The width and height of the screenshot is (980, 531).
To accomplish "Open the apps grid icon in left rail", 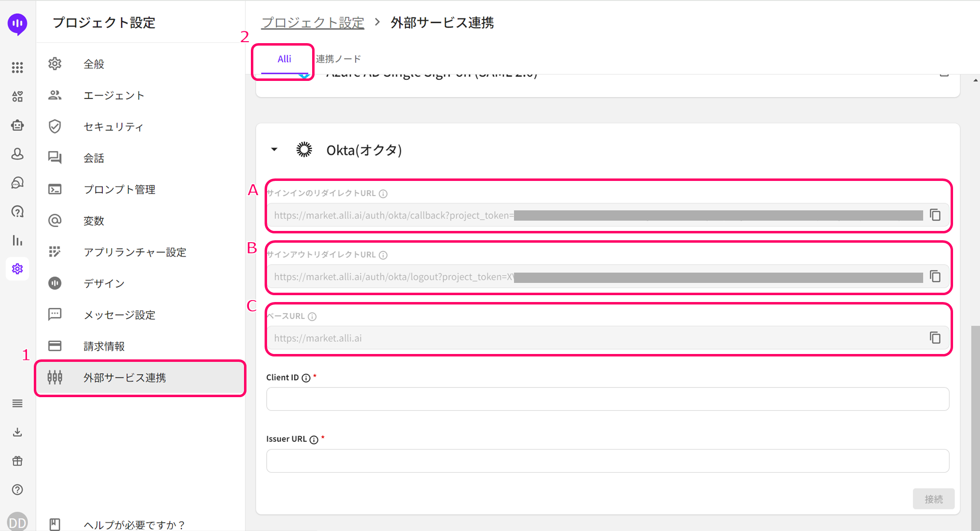I will click(x=18, y=67).
